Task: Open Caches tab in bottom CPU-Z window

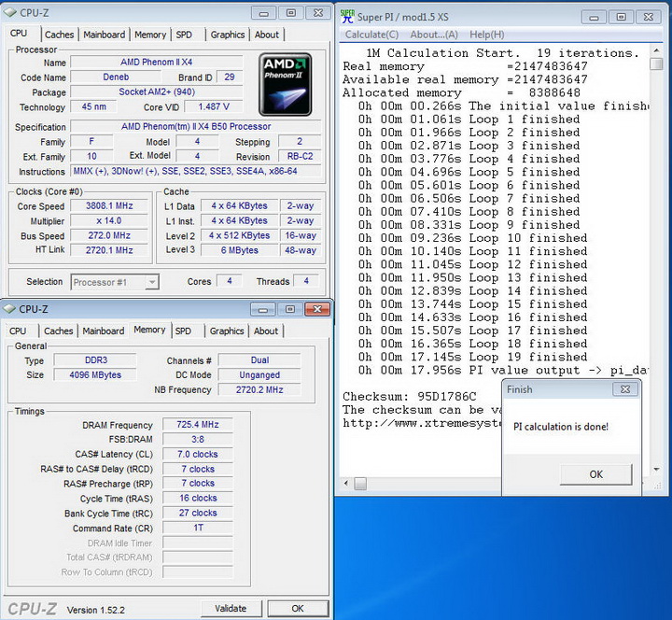Action: pos(58,331)
